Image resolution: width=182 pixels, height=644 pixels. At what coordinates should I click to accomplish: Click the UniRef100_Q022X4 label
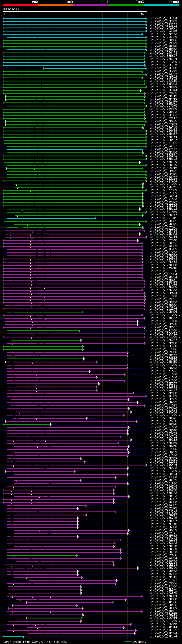tap(163, 309)
